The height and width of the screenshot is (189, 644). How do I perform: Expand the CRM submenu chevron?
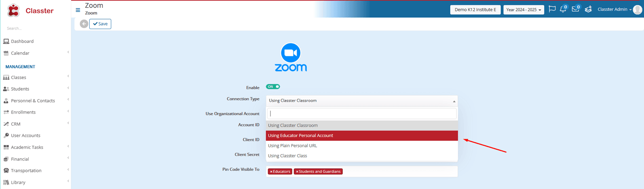coord(68,123)
